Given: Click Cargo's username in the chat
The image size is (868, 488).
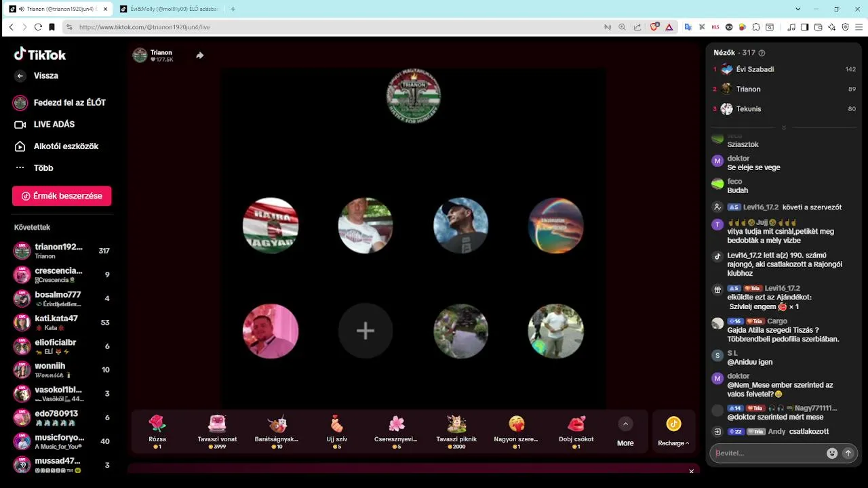Looking at the screenshot, I should pyautogui.click(x=777, y=321).
